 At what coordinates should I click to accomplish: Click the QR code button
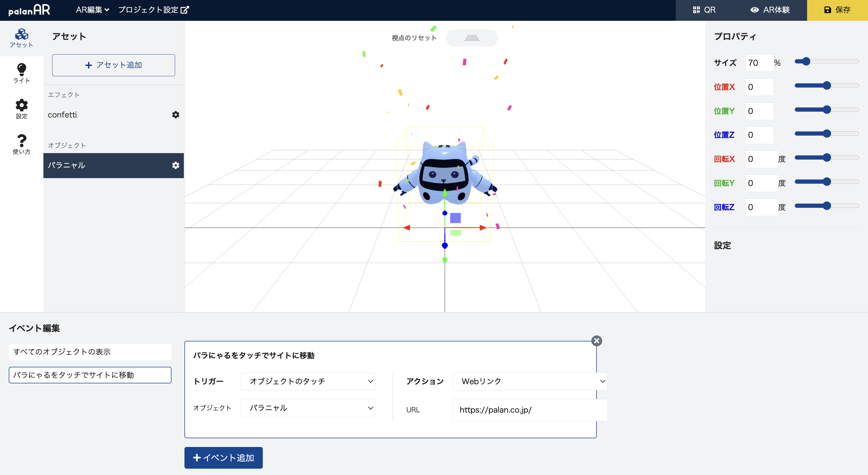pos(704,10)
